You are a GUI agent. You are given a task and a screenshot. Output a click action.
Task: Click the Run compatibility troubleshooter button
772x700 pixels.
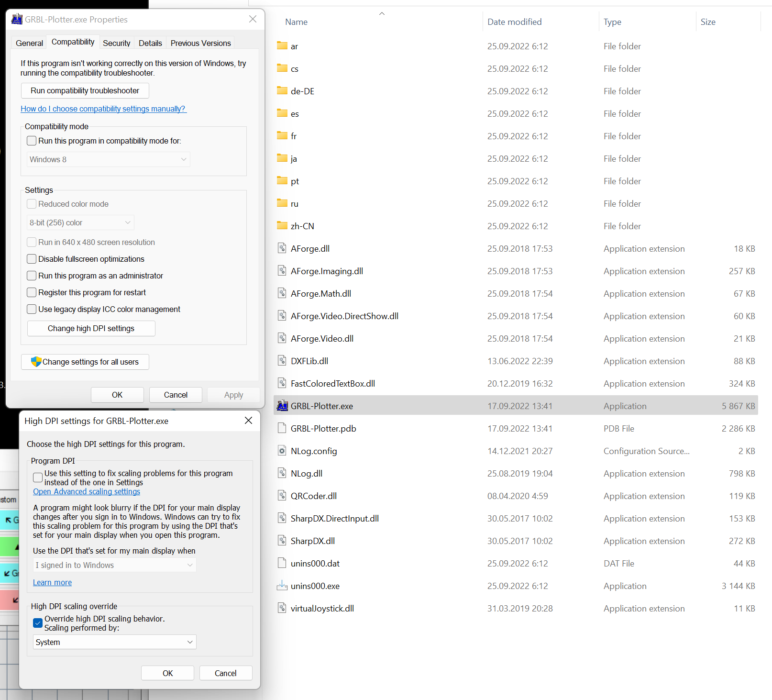point(85,91)
